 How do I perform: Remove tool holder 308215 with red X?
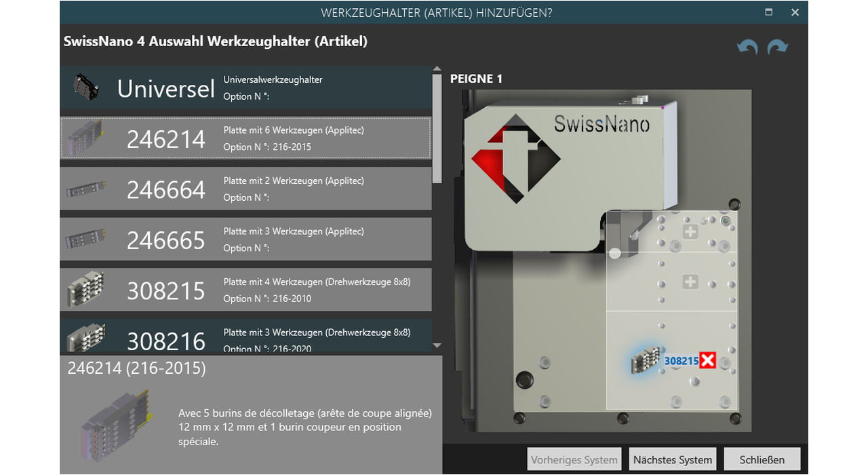coord(707,361)
